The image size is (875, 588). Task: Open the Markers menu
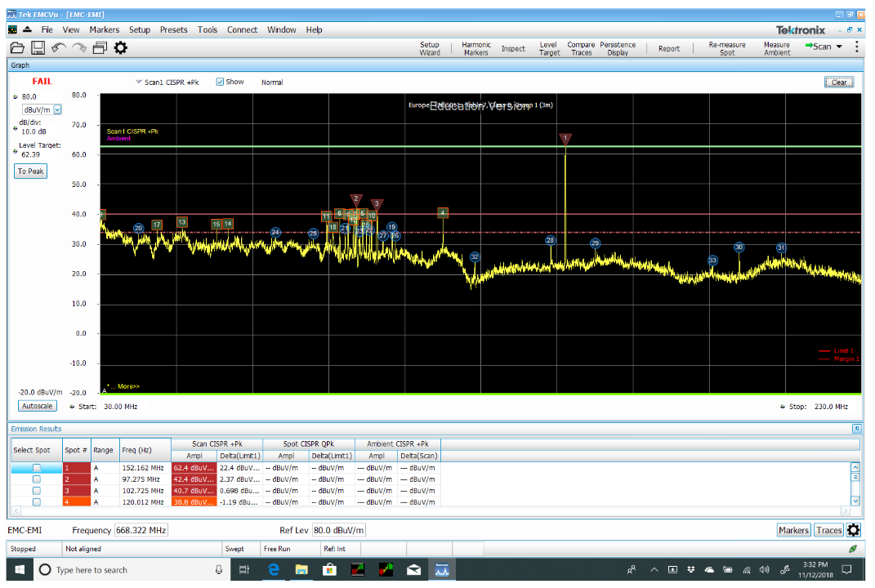[104, 29]
